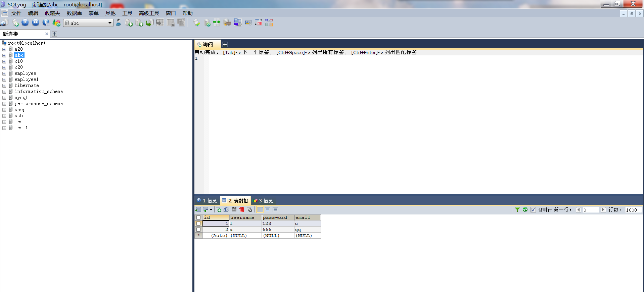644x292 pixels.
Task: Click the delete row trash icon
Action: point(242,209)
